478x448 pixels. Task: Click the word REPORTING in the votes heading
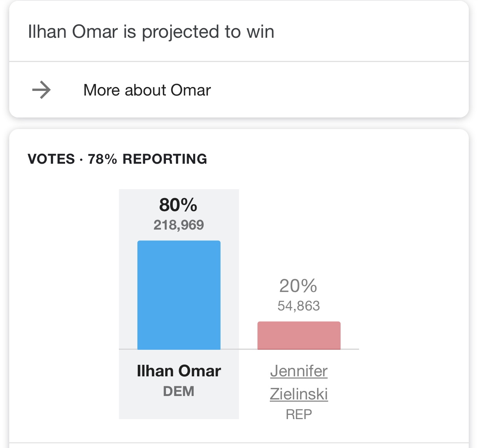(165, 159)
